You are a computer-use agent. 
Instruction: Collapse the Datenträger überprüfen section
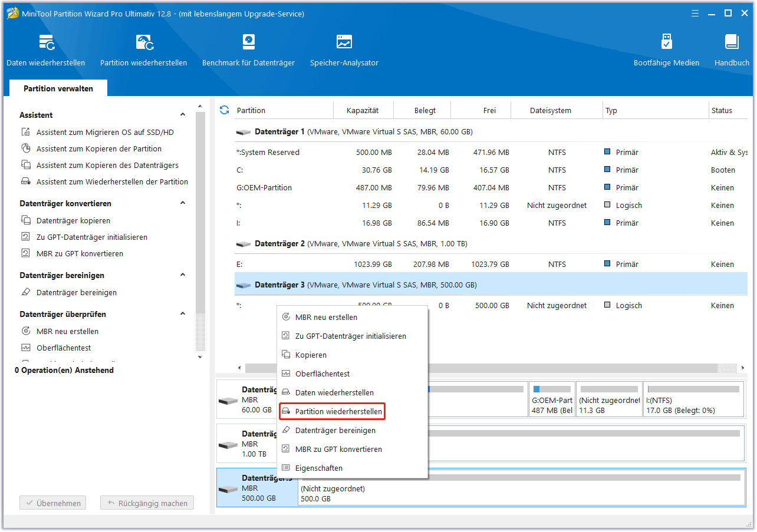tap(183, 314)
